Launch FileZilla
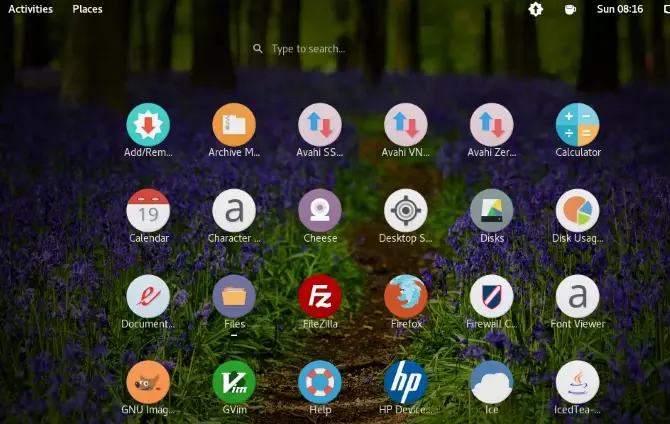670x424 pixels. coord(320,296)
